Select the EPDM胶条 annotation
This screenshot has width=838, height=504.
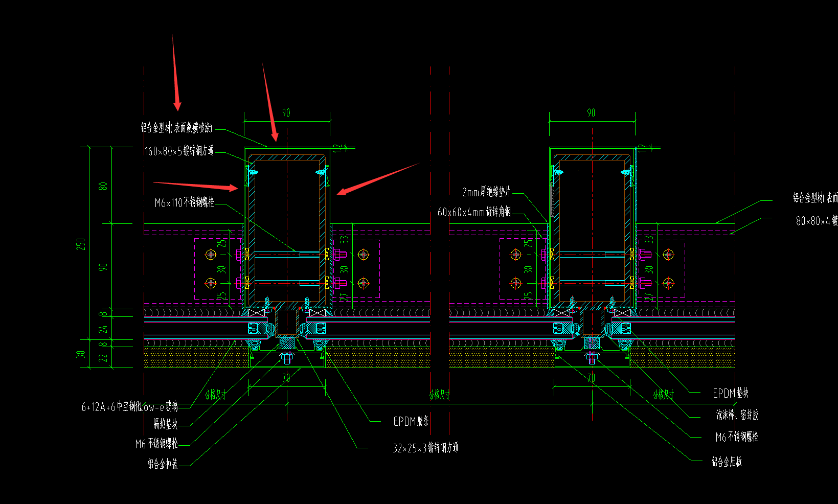coord(411,422)
